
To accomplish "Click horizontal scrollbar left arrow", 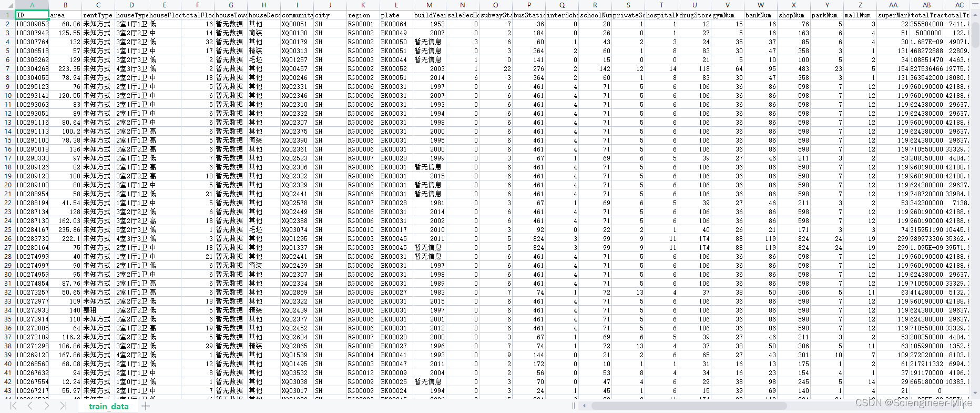I will click(x=585, y=406).
